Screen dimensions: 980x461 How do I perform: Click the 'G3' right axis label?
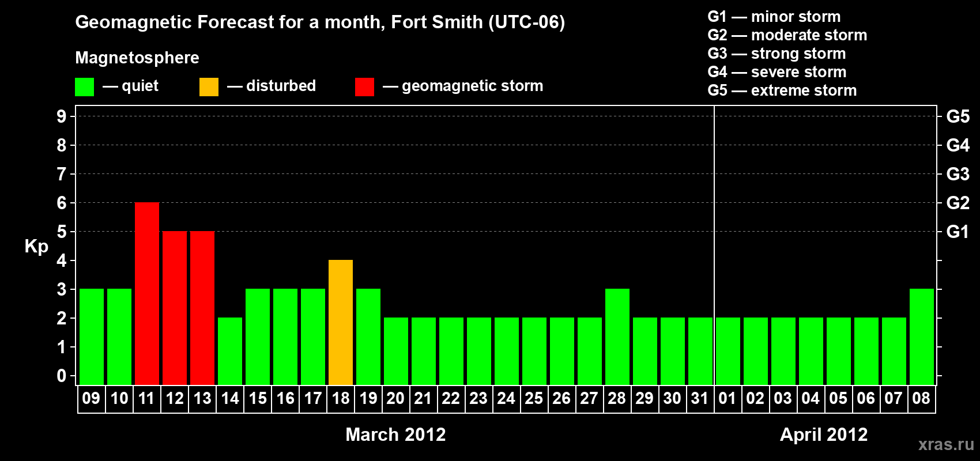click(x=958, y=174)
